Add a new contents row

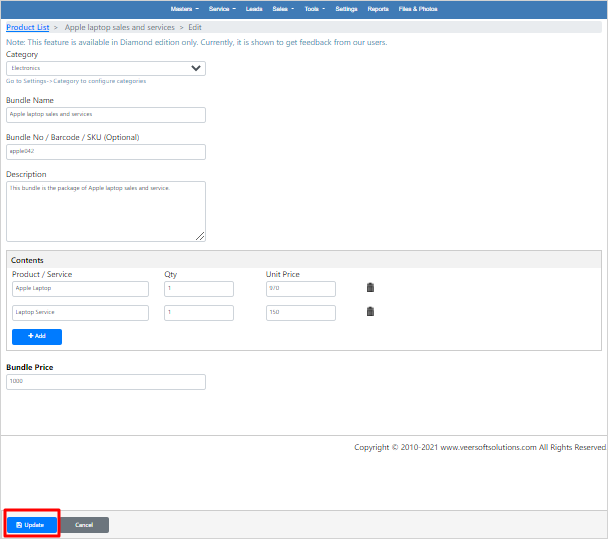37,337
